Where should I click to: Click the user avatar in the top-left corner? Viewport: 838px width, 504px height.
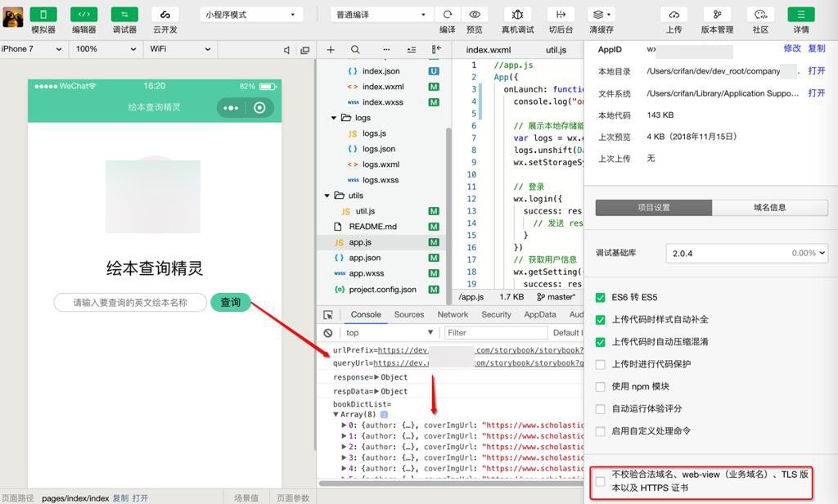point(13,17)
